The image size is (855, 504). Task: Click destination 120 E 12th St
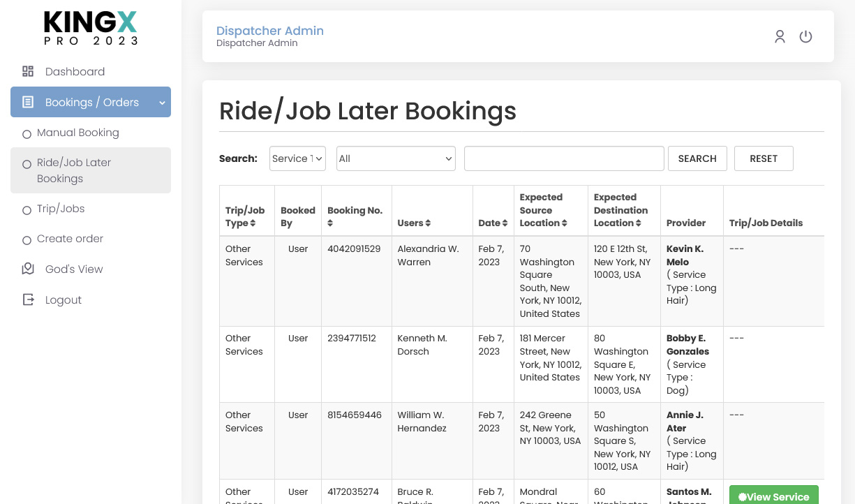[622, 262]
